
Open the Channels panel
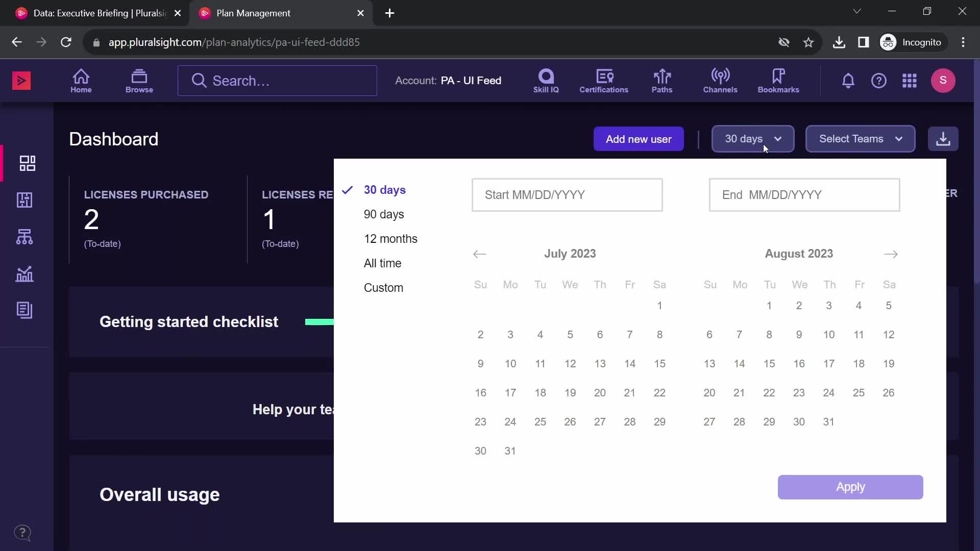coord(720,80)
